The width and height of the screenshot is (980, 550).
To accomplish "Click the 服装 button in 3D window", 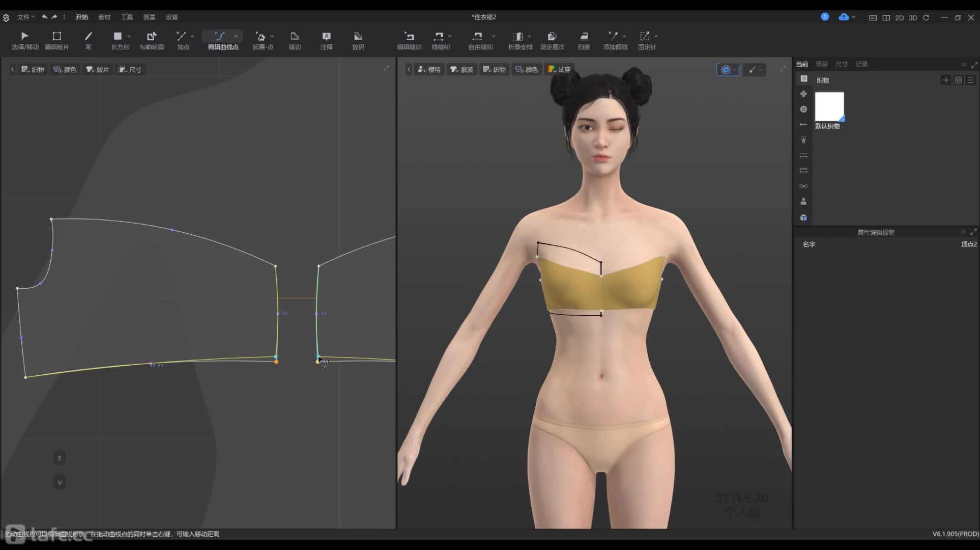I will pyautogui.click(x=462, y=69).
